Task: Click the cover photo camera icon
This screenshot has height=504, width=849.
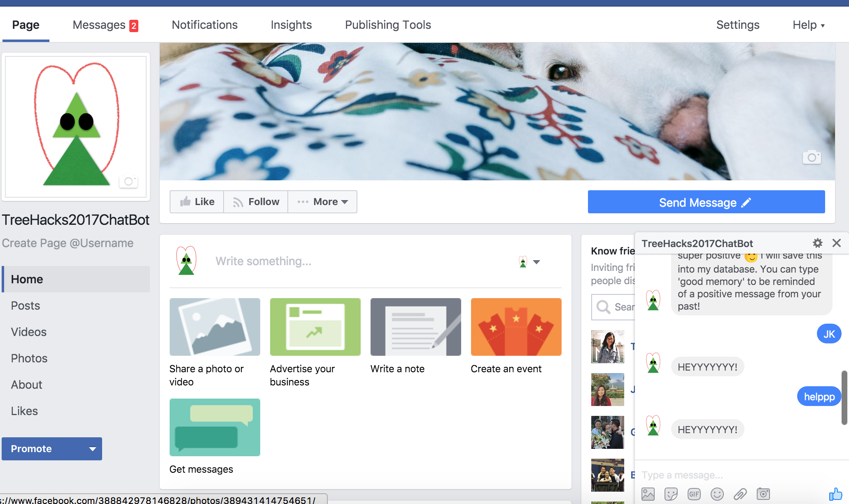Action: (x=812, y=157)
